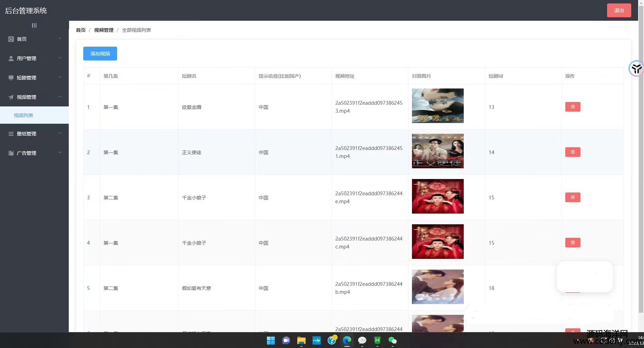Collapse the sidebar with the three-bar icon
This screenshot has height=348, width=644.
pos(34,25)
